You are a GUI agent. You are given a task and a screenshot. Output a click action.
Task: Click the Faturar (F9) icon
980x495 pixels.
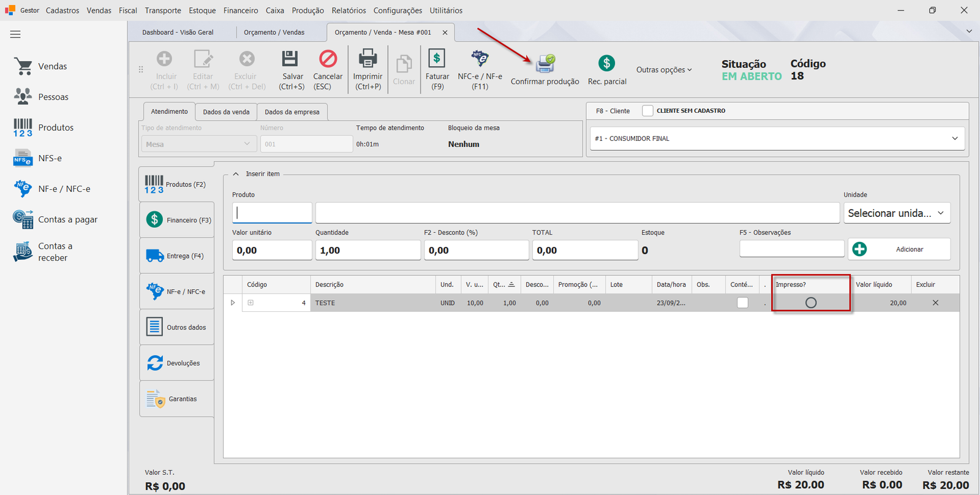[x=437, y=59]
